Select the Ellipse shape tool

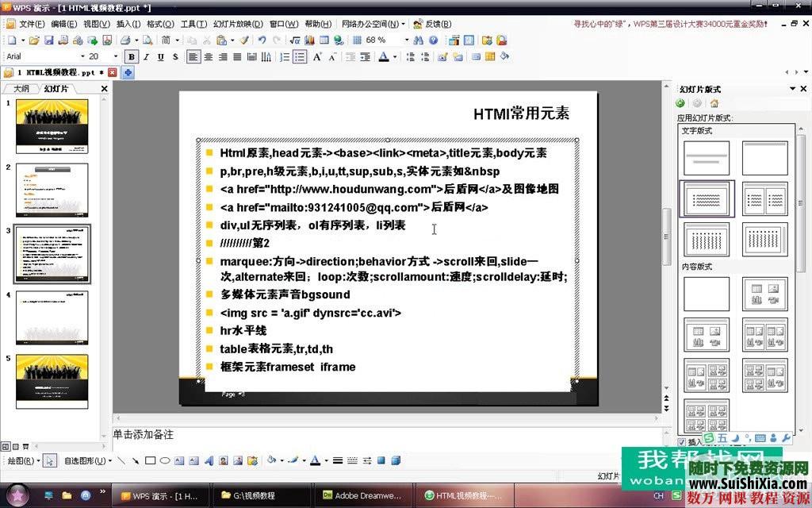pyautogui.click(x=165, y=460)
